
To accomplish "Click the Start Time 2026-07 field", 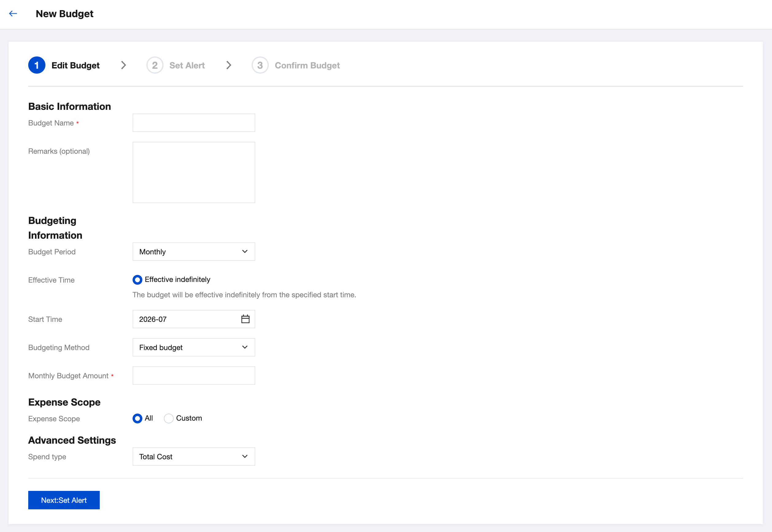I will [x=194, y=319].
